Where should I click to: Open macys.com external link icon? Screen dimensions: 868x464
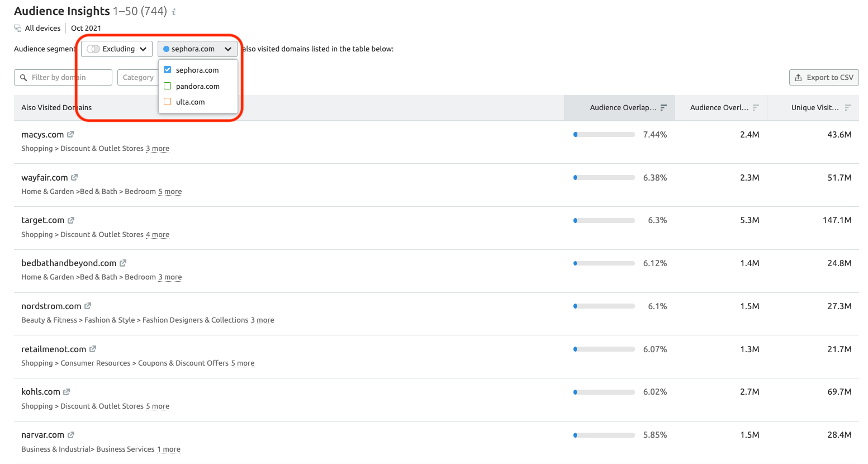tap(70, 134)
